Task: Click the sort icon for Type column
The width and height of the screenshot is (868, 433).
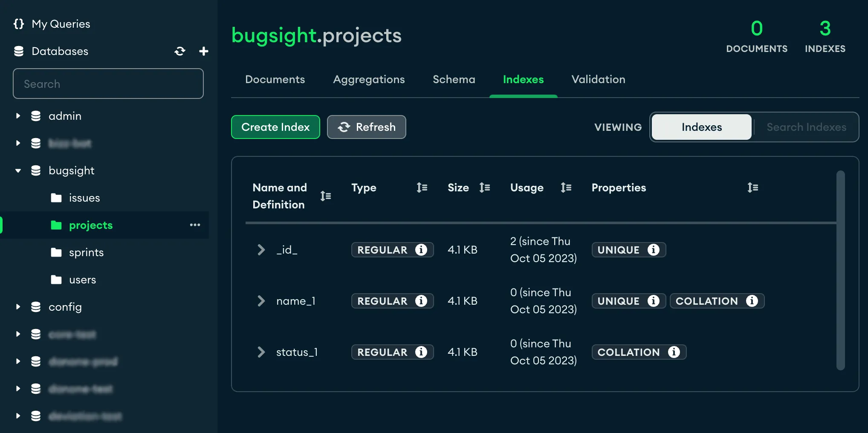Action: pyautogui.click(x=422, y=188)
